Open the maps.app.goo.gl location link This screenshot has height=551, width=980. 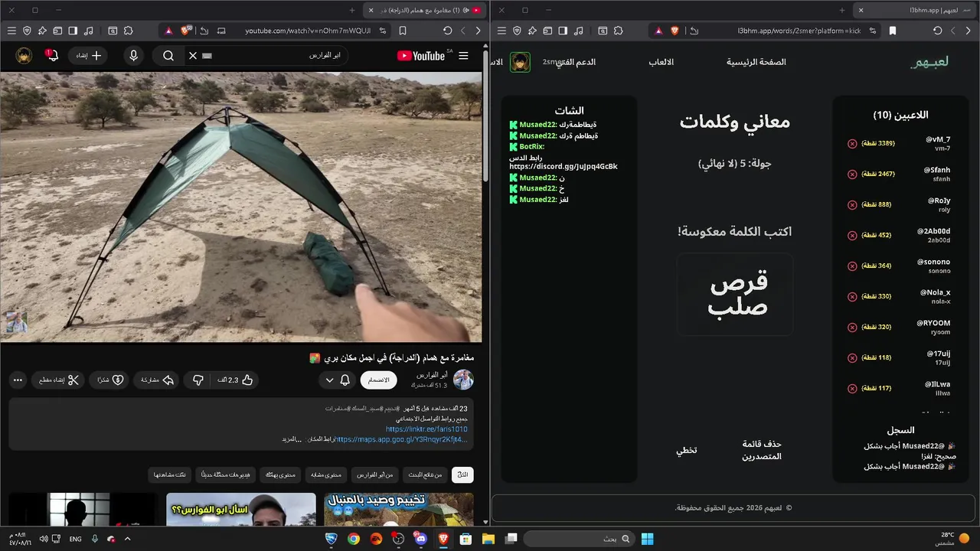tap(401, 439)
